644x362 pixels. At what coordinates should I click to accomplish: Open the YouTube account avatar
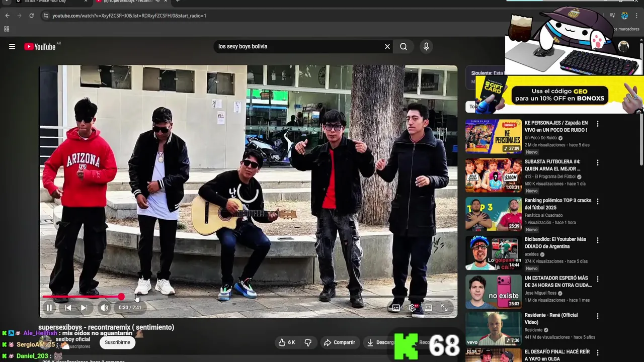click(623, 47)
